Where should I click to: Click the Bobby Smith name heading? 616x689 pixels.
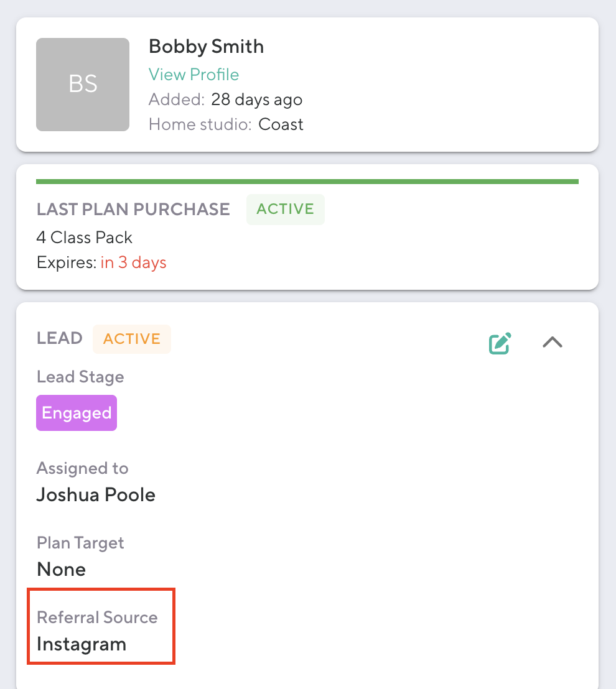(206, 47)
